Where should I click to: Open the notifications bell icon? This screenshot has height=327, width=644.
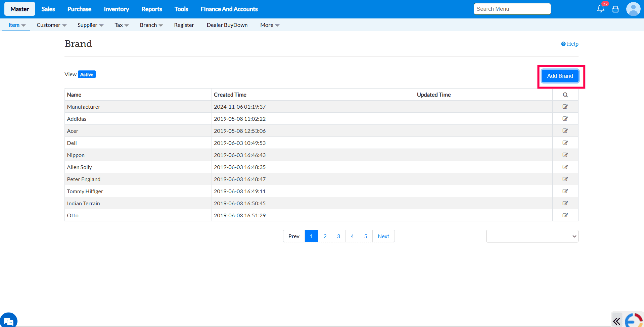pos(601,9)
